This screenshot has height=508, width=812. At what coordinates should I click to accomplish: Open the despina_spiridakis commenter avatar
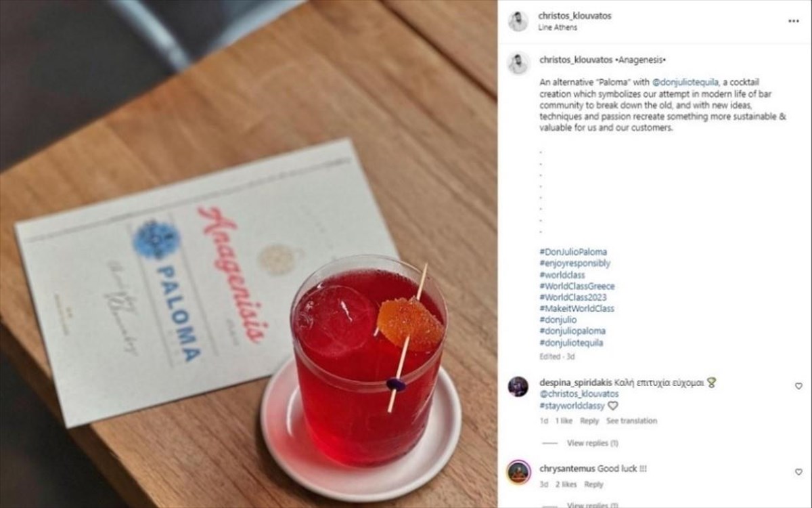[518, 386]
